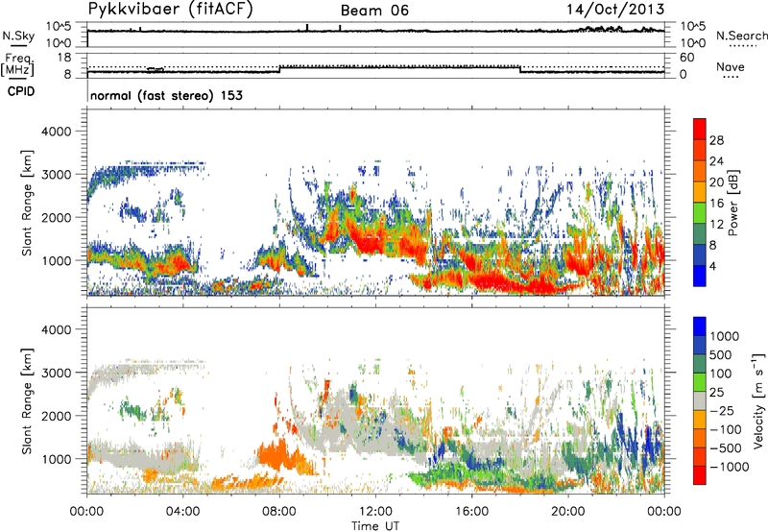
Task: Click the 60 tick on Nave axis
Action: tap(686, 58)
